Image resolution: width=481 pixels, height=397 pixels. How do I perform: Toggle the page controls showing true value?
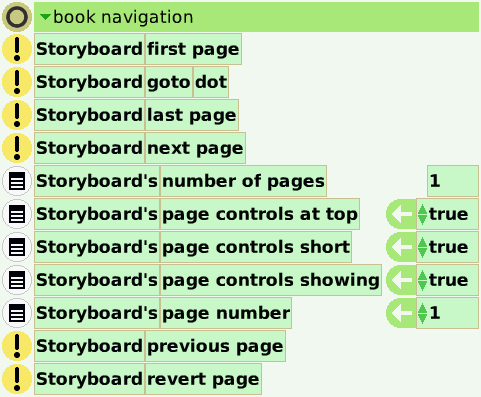point(449,280)
